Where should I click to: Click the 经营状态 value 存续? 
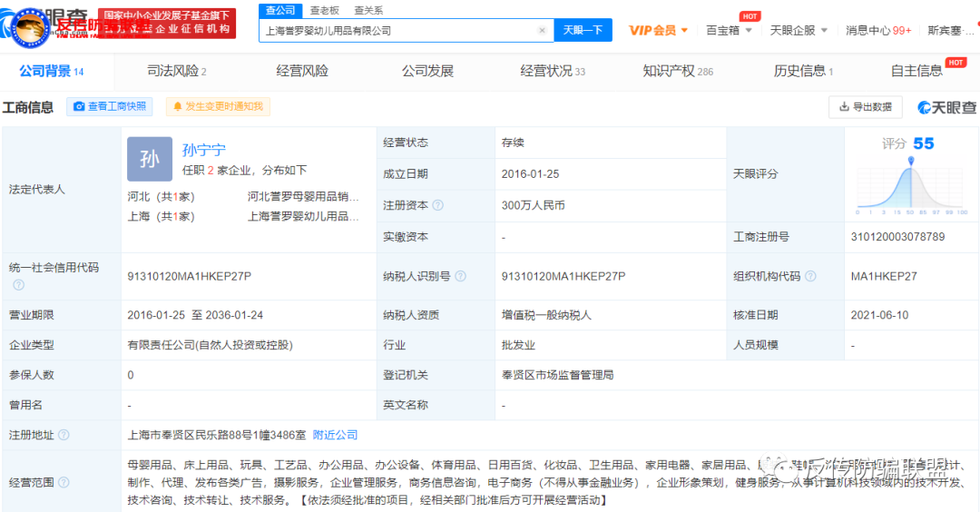pyautogui.click(x=513, y=143)
